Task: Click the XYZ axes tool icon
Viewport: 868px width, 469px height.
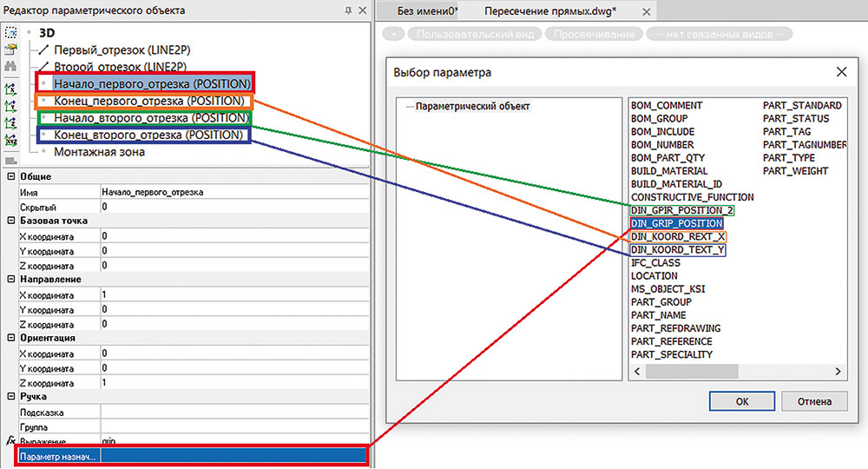Action: [10, 140]
